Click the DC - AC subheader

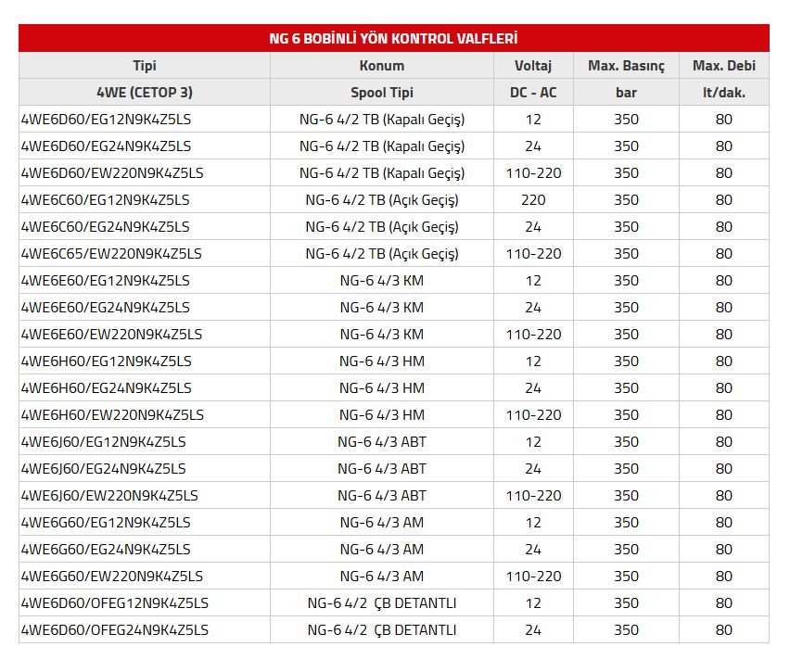coord(533,93)
